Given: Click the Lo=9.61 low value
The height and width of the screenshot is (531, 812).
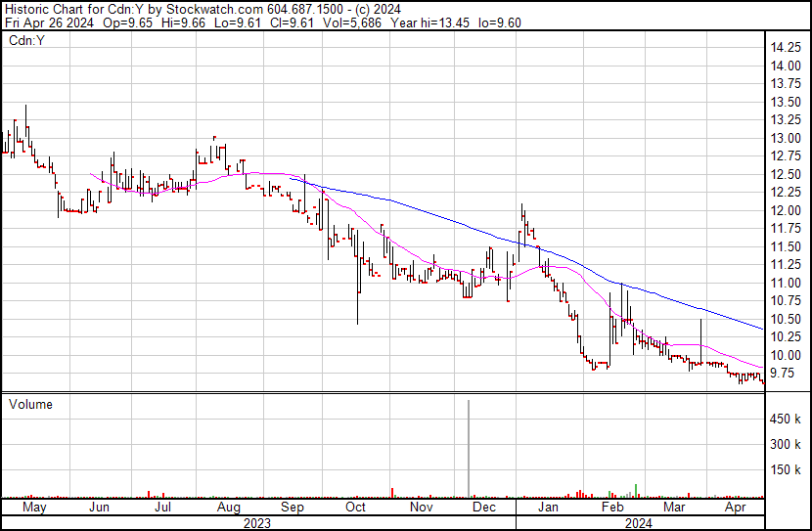Looking at the screenshot, I should pos(239,22).
